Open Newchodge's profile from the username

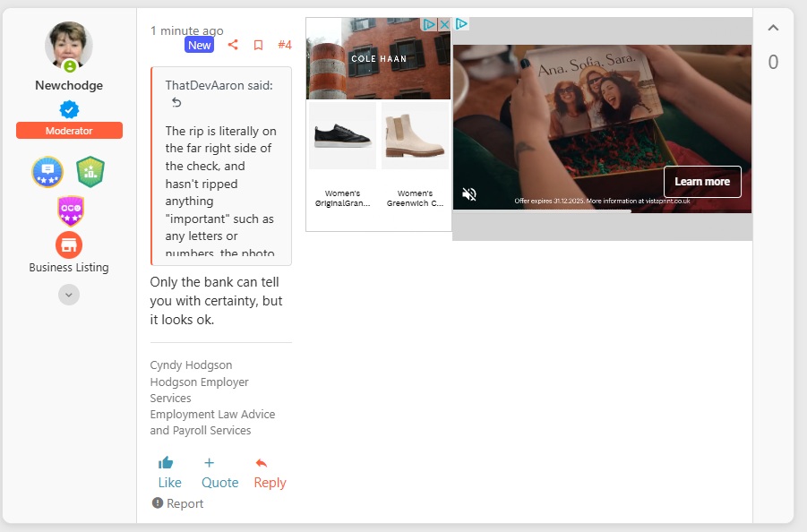(x=69, y=86)
